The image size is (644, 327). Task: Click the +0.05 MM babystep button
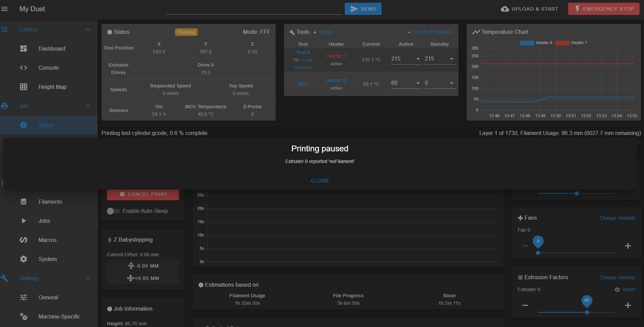tap(143, 278)
